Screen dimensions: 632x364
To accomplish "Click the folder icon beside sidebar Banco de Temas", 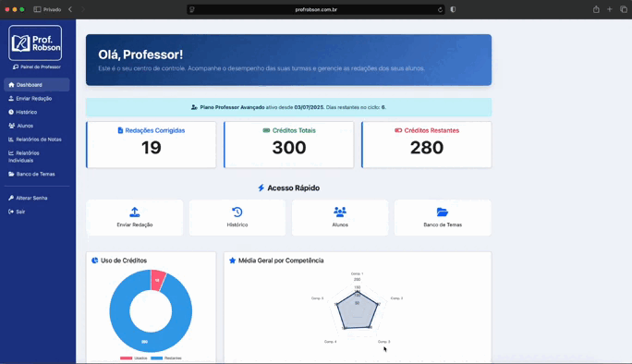I will pos(11,174).
